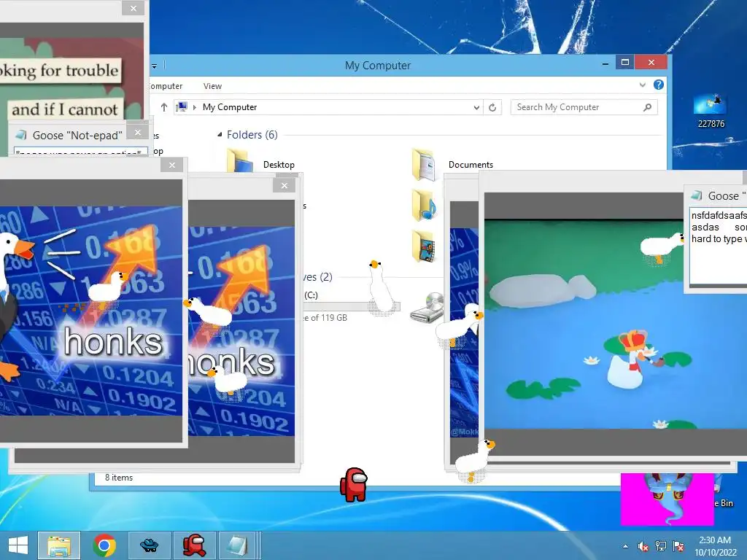Click the address path arrow before My Computer
This screenshot has height=560, width=747.
(194, 108)
